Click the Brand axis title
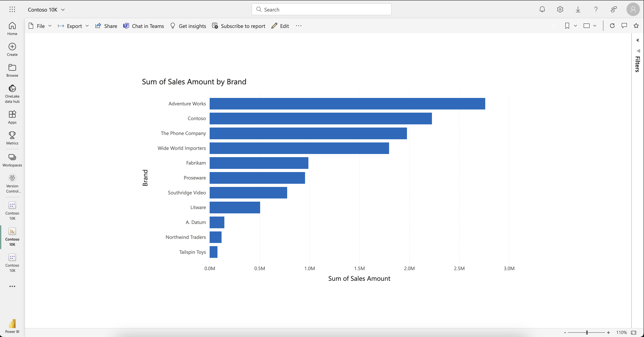Image resolution: width=644 pixels, height=337 pixels. pos(145,178)
